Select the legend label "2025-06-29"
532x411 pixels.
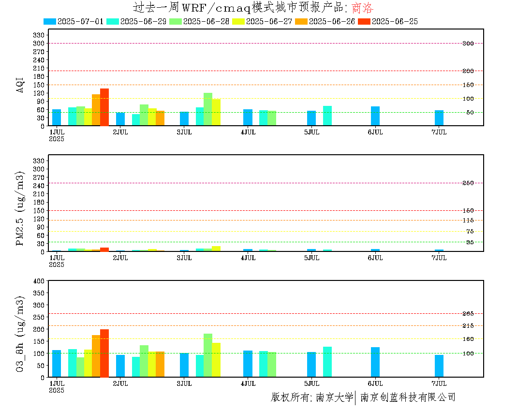(x=143, y=21)
